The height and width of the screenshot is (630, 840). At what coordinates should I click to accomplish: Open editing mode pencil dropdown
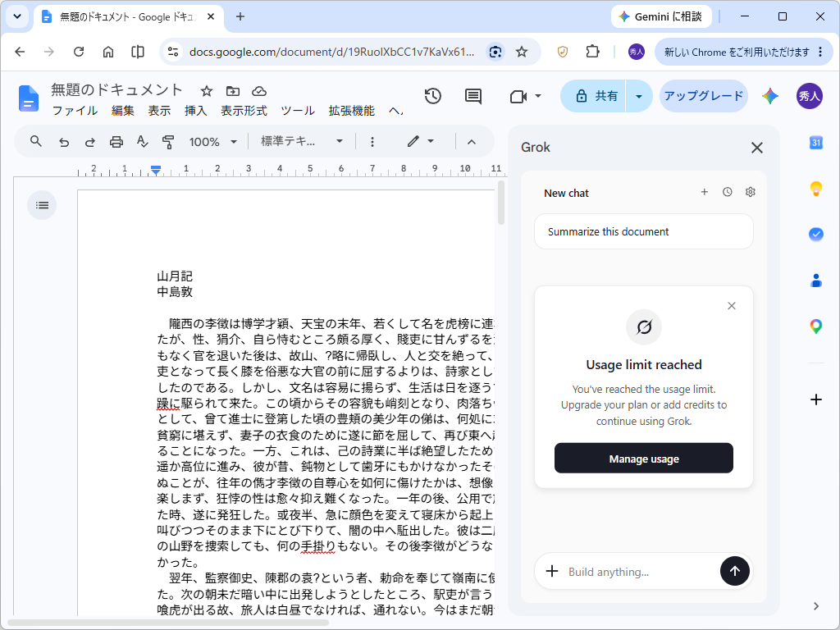click(420, 141)
